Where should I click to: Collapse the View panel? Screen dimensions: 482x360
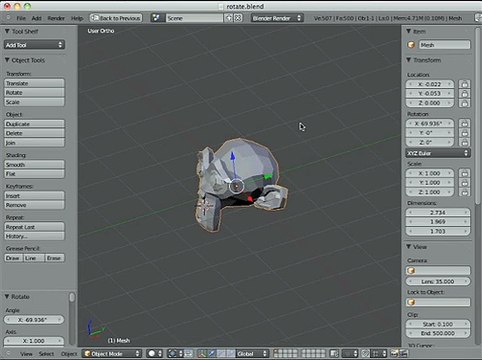click(x=409, y=247)
